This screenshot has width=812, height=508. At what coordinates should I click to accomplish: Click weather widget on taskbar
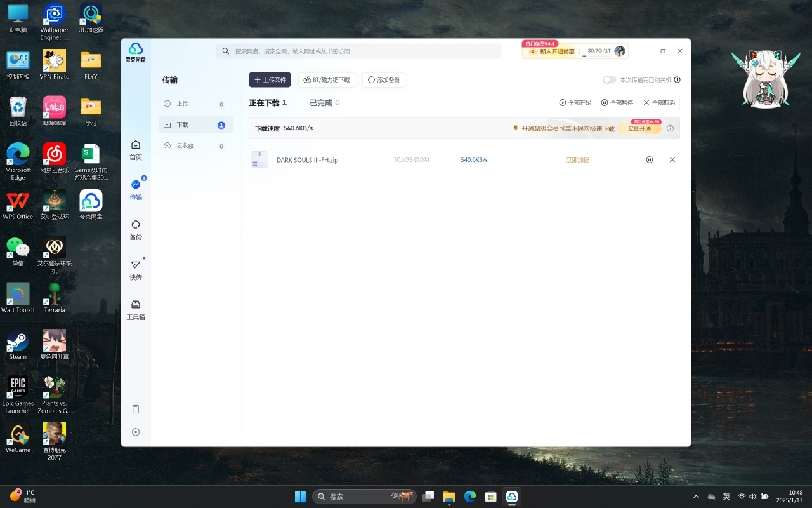click(23, 496)
